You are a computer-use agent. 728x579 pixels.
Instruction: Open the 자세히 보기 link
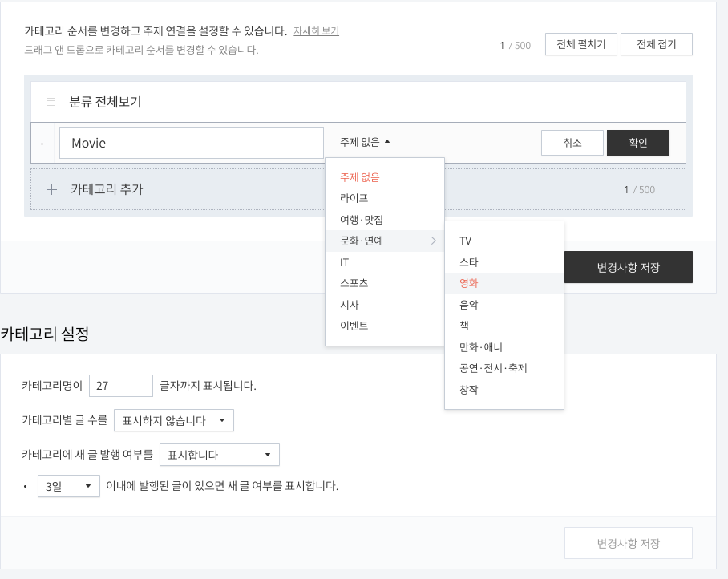click(317, 30)
